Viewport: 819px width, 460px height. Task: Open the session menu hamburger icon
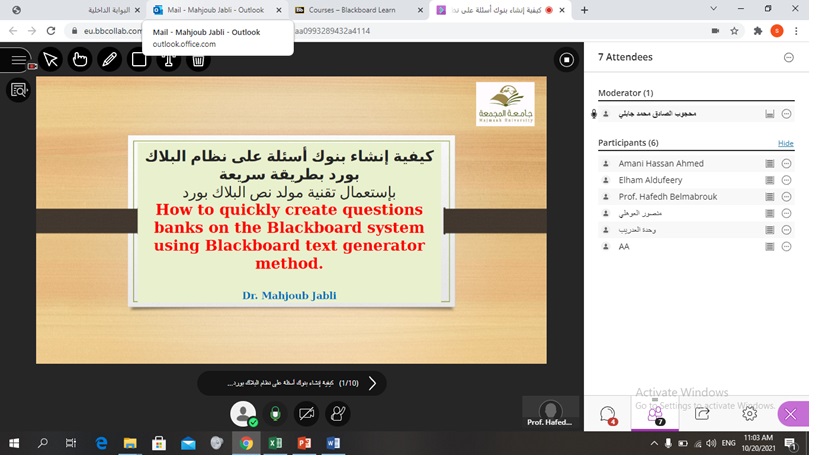[18, 60]
